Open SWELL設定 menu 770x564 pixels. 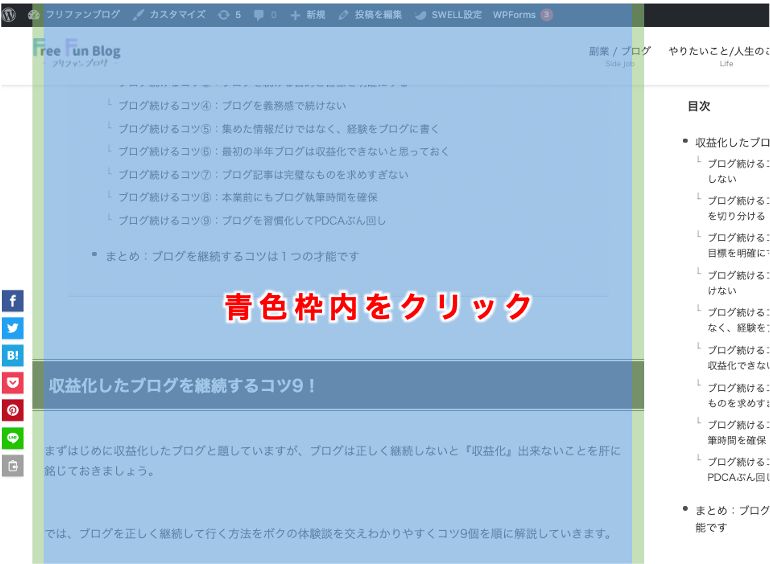456,15
